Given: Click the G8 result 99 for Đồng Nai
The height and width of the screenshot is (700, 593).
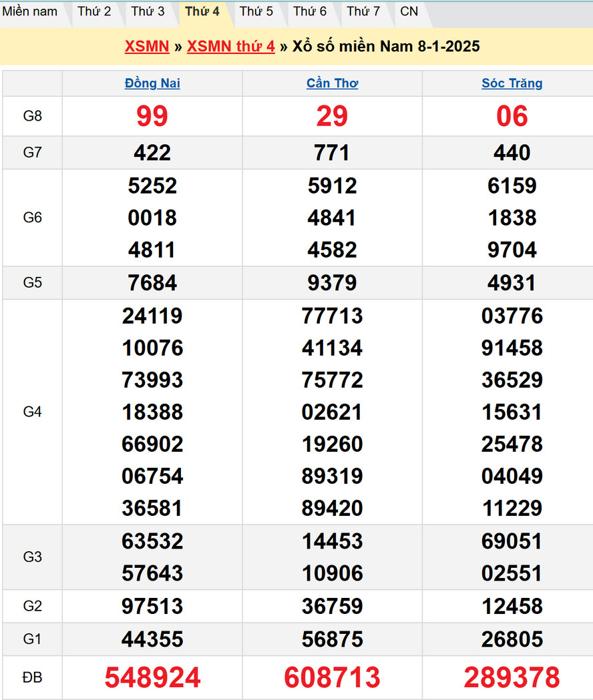Looking at the screenshot, I should click(x=152, y=116).
